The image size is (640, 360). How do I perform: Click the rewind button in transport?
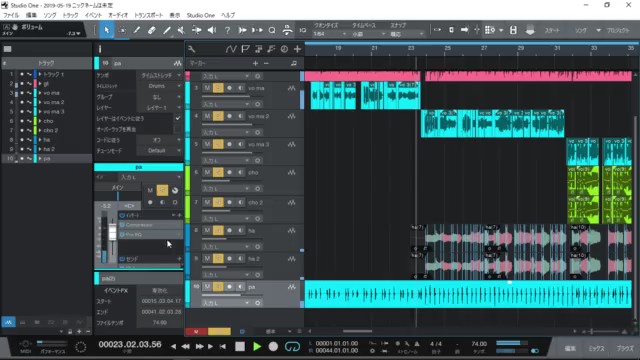tap(186, 347)
